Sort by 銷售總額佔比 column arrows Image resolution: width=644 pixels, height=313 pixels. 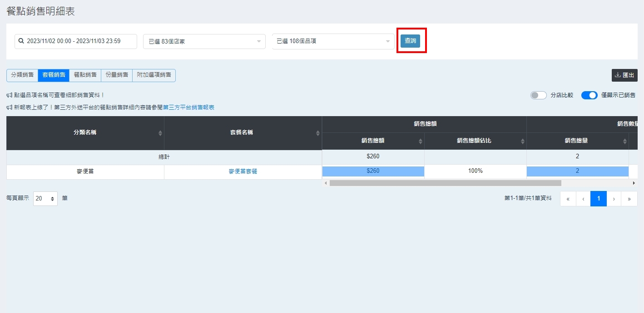pyautogui.click(x=522, y=141)
